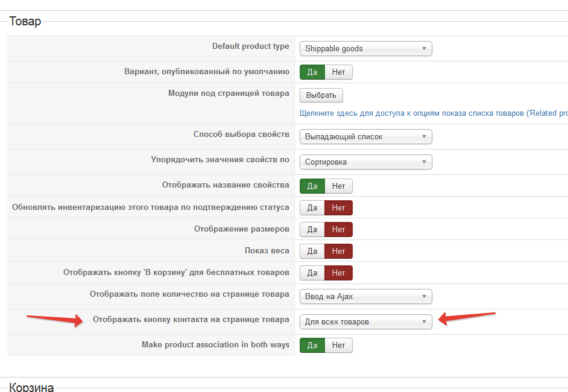The width and height of the screenshot is (568, 392).
Task: Click the arrow icon of the Выпадающий список dropdown
Action: click(x=424, y=136)
